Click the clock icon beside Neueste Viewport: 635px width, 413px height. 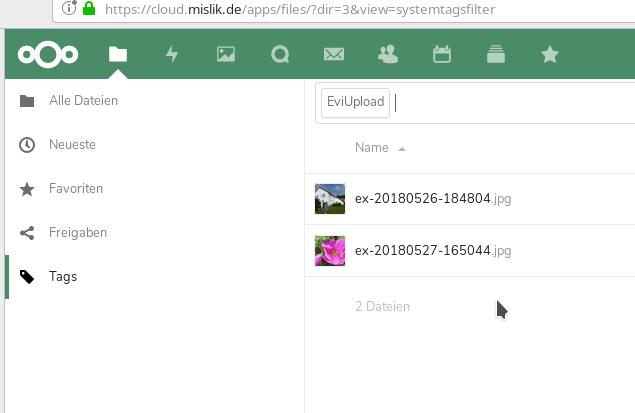pos(27,145)
